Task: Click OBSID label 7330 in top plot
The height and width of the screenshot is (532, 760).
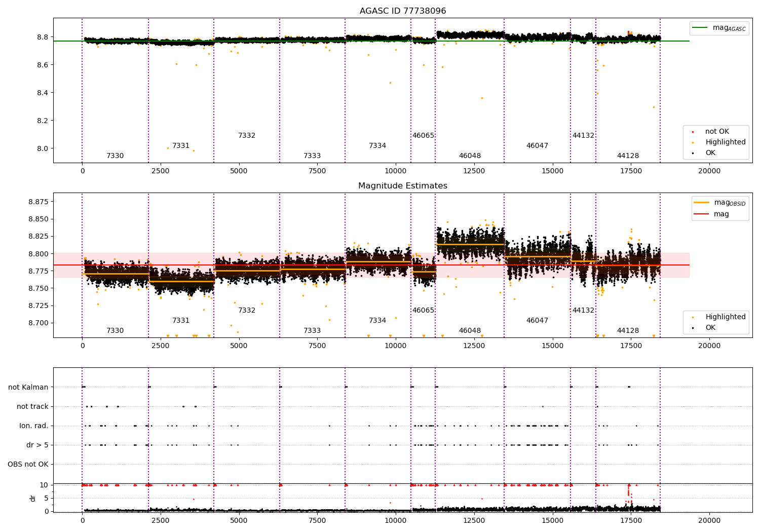Action: click(115, 156)
